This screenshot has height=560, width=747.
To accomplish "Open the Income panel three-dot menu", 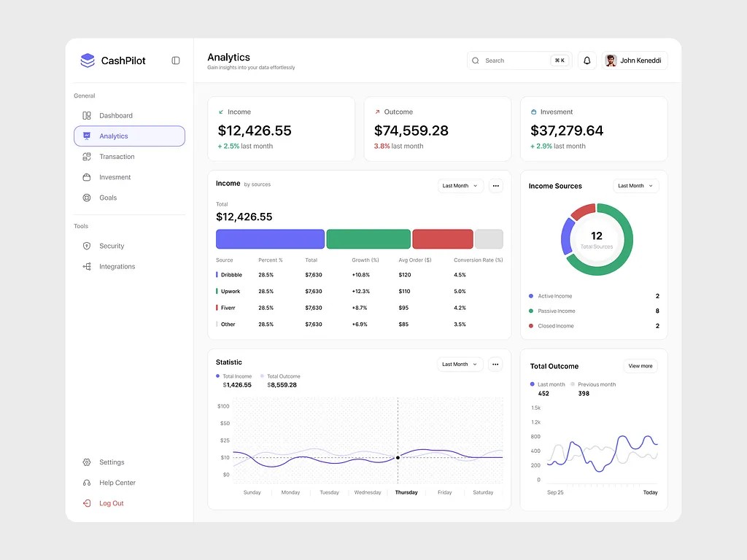I will tap(496, 186).
